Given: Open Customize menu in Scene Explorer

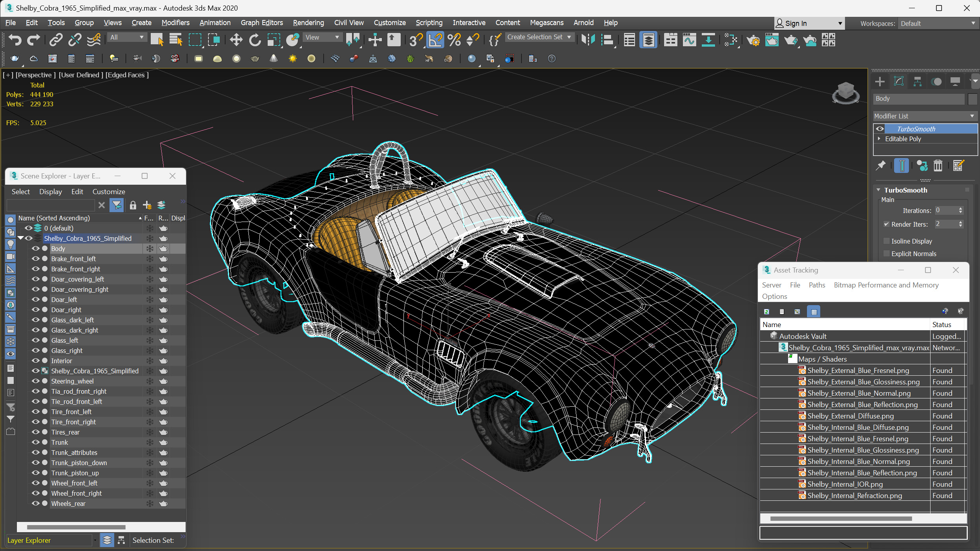Looking at the screenshot, I should [x=109, y=192].
